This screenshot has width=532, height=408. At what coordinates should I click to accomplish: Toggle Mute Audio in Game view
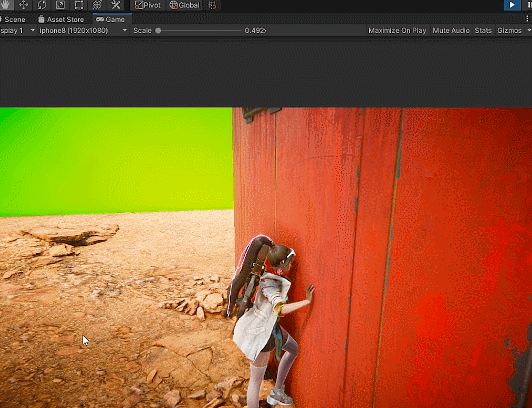[x=451, y=31]
